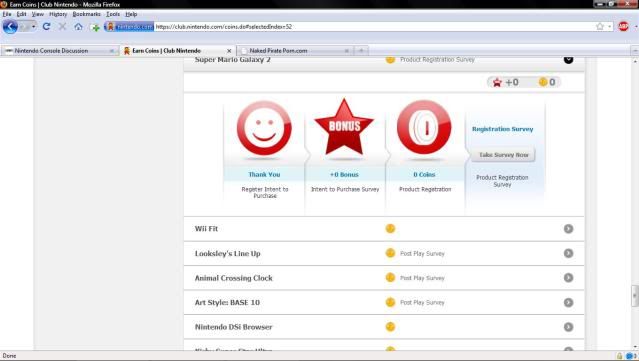This screenshot has height=361, width=639.
Task: Click the scrollbar up arrow
Action: (635, 61)
